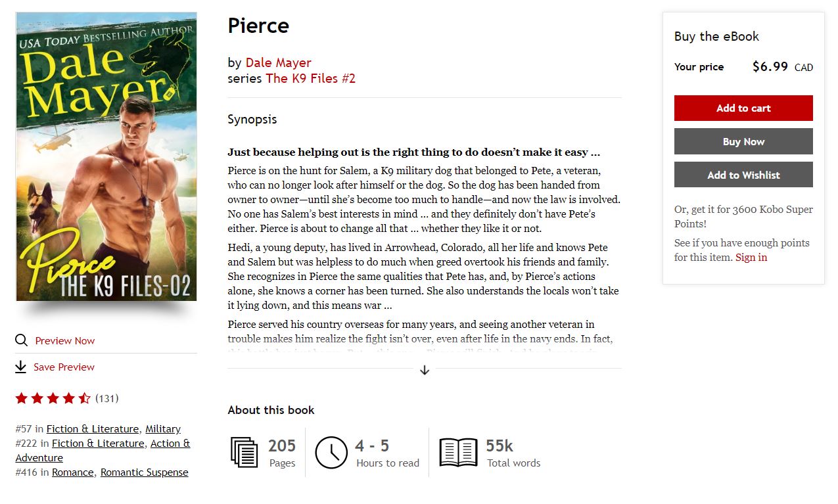The width and height of the screenshot is (838, 504).
Task: Click the Pierce book cover image
Action: (x=106, y=156)
